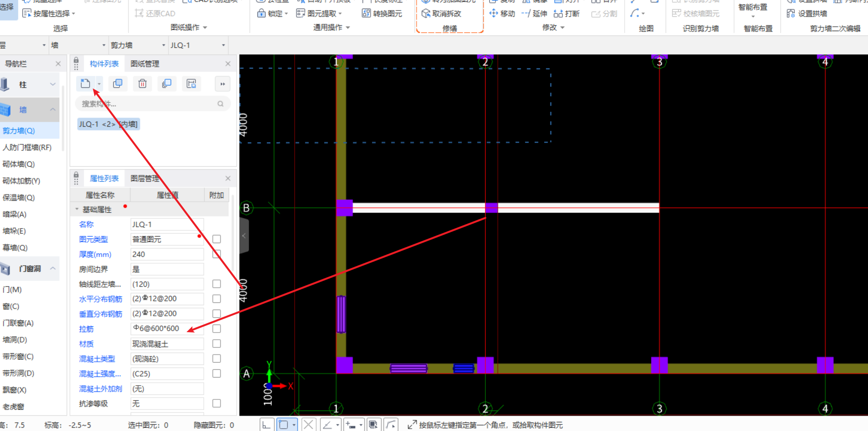Click the 校核墙图元 tool
Screen dimensions: 868x431
(x=695, y=13)
